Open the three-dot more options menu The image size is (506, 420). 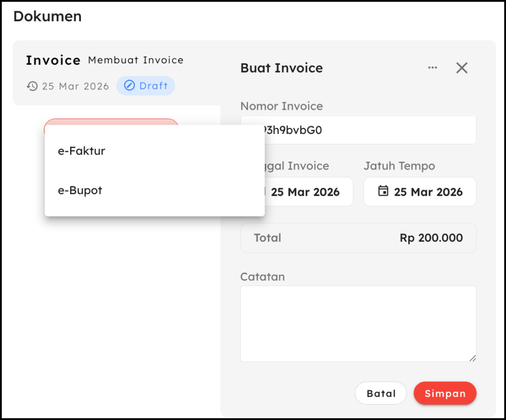(x=432, y=68)
